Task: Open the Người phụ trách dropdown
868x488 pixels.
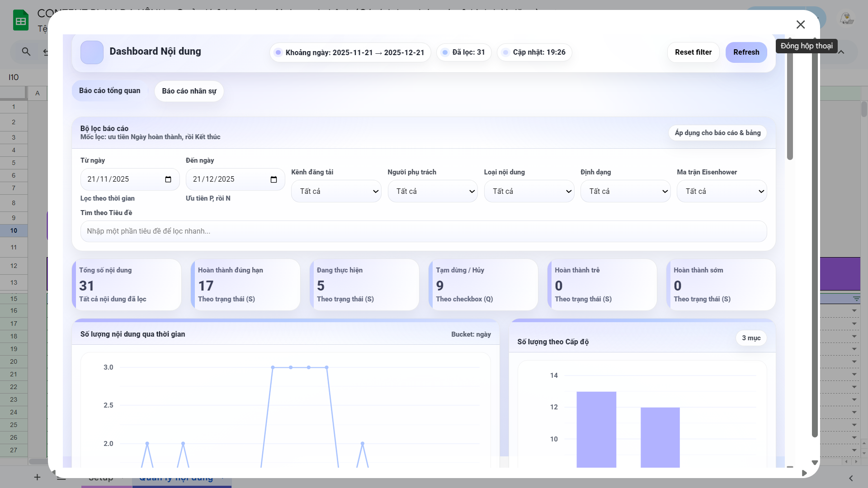Action: coord(432,191)
